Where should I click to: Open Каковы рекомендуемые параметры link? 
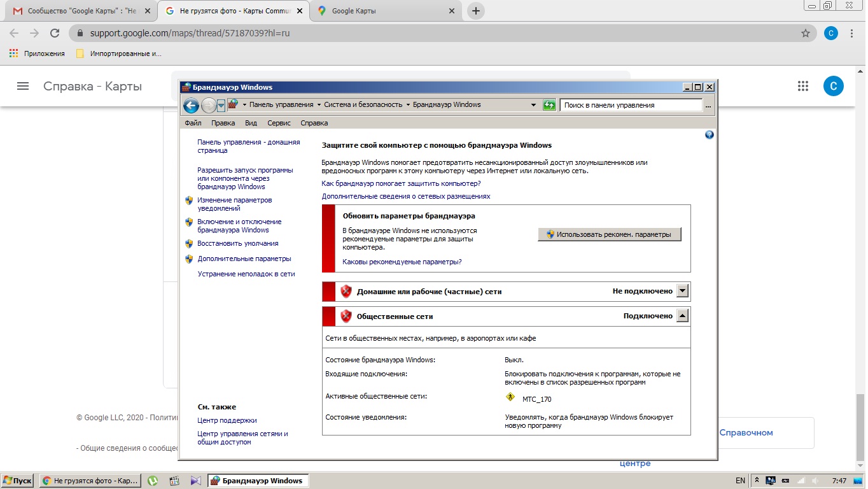pyautogui.click(x=402, y=262)
